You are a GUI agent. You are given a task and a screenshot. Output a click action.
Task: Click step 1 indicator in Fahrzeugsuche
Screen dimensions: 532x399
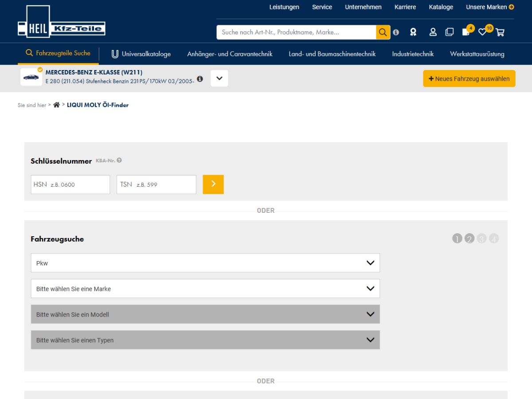[x=457, y=239]
